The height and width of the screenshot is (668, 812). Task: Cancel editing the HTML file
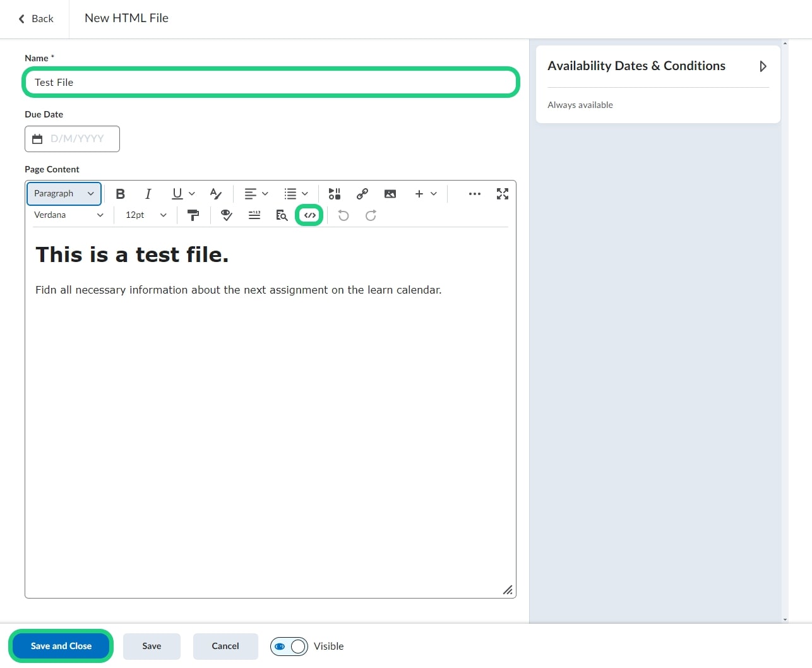[225, 646]
